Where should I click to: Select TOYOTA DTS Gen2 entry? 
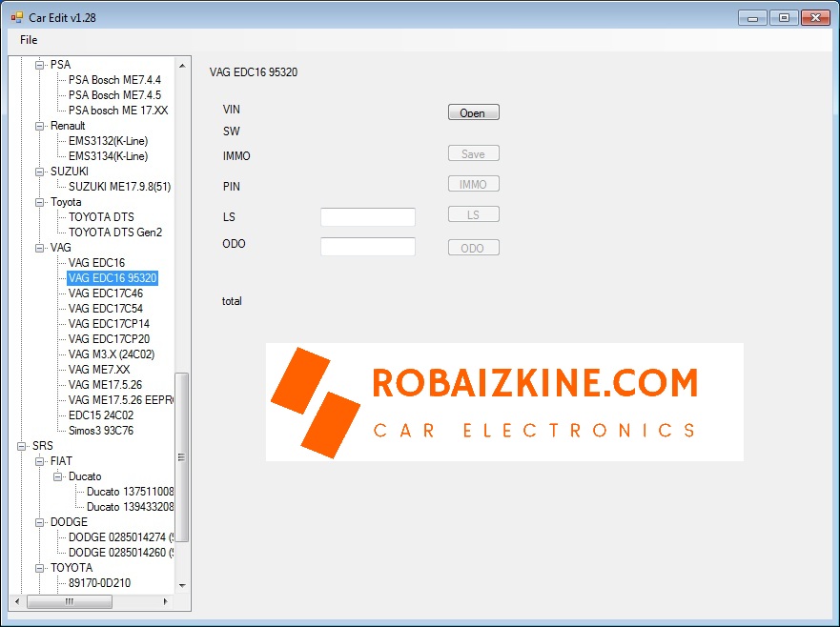pos(115,233)
